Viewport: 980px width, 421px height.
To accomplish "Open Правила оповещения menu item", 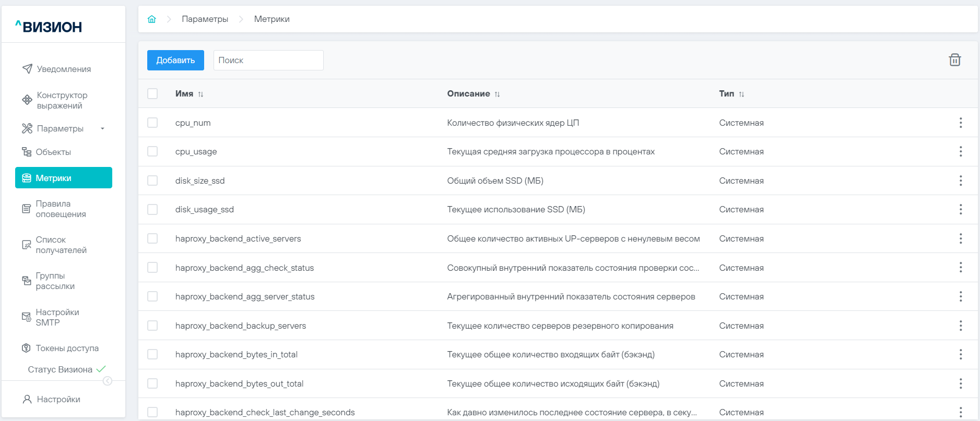I will 61,209.
